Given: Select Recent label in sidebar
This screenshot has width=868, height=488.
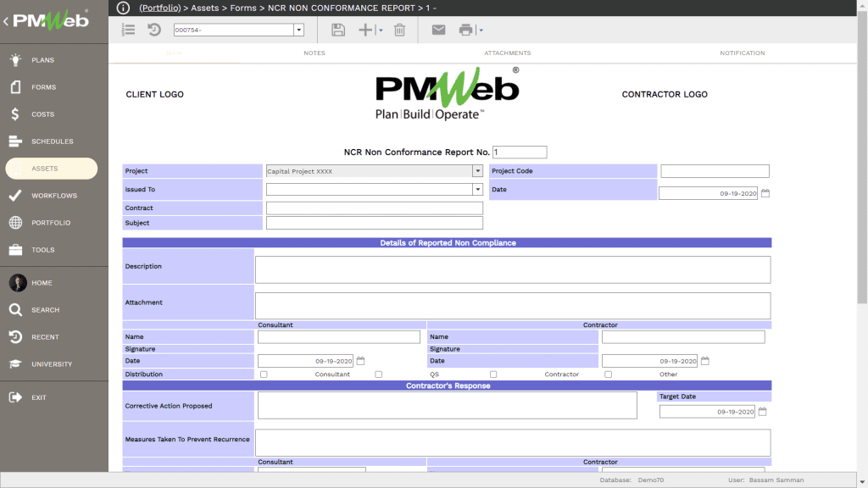Looking at the screenshot, I should [x=45, y=337].
